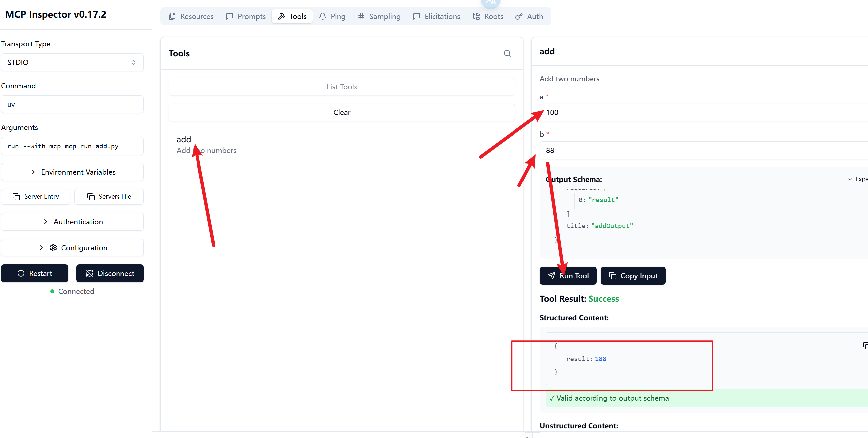
Task: Click Disconnect to end the session
Action: coord(110,273)
